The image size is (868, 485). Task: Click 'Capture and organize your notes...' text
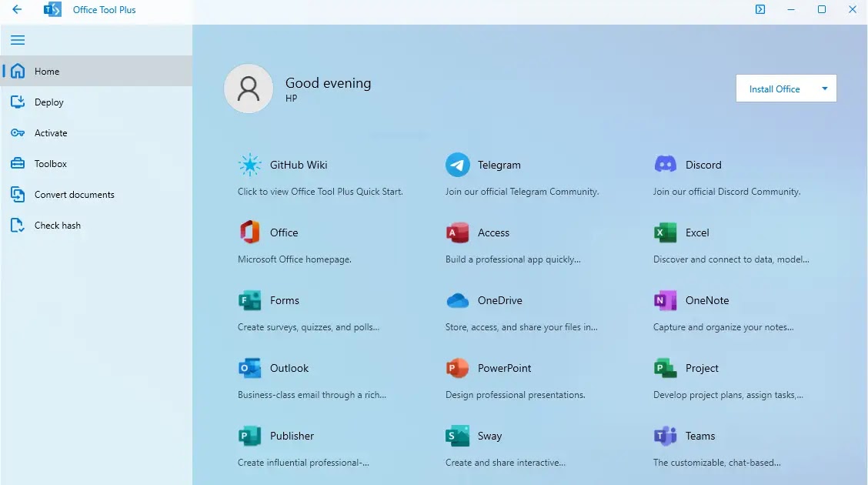pos(723,327)
